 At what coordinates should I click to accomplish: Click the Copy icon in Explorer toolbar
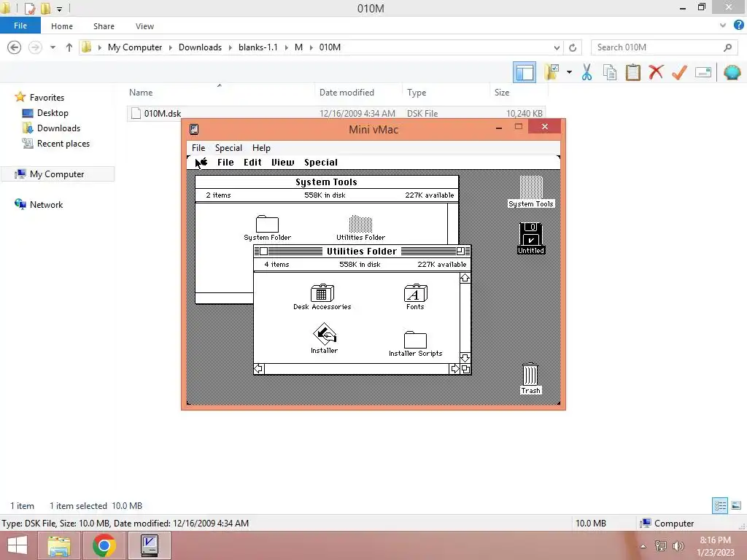point(610,72)
